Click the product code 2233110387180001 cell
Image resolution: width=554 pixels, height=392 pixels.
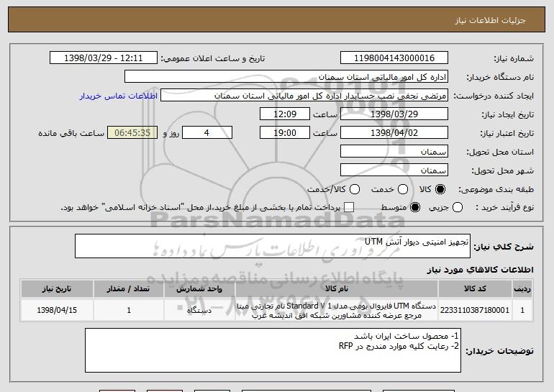click(475, 310)
